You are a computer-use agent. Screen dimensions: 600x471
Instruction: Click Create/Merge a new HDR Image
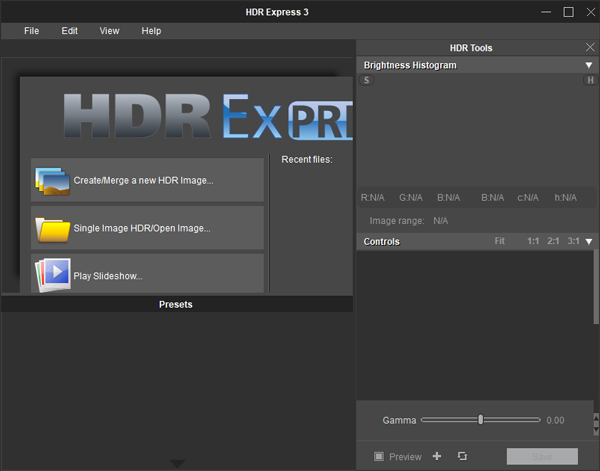[x=147, y=180]
